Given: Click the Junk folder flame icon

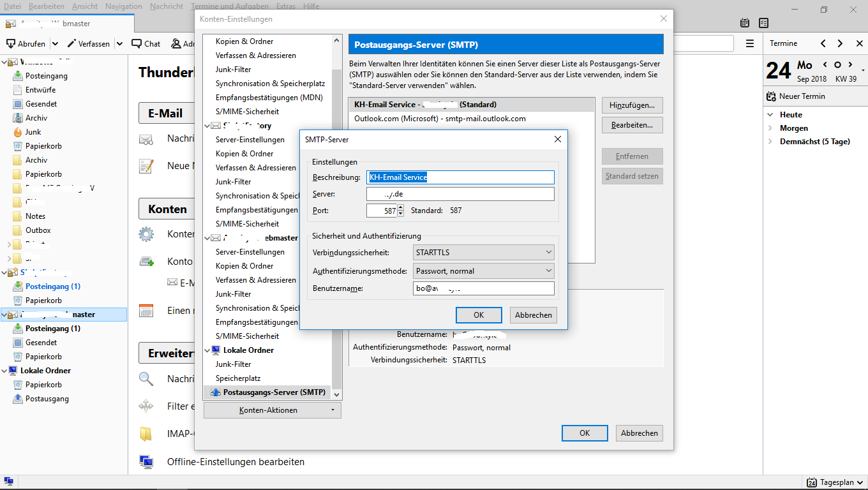Looking at the screenshot, I should pyautogui.click(x=18, y=132).
